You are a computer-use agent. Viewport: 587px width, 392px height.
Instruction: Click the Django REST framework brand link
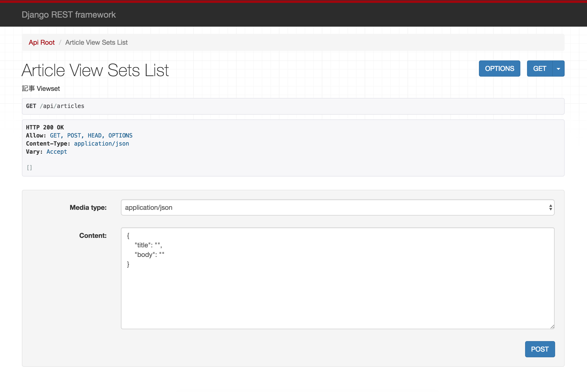[69, 15]
